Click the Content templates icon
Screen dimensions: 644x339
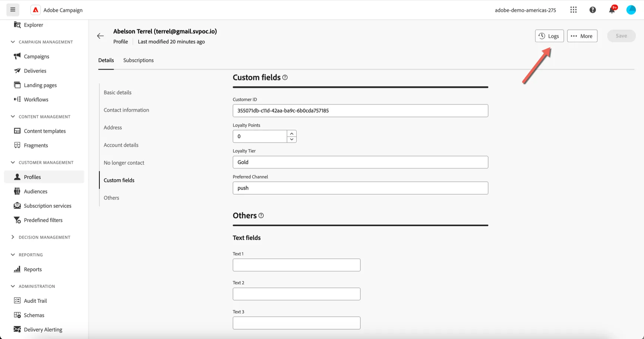17,131
